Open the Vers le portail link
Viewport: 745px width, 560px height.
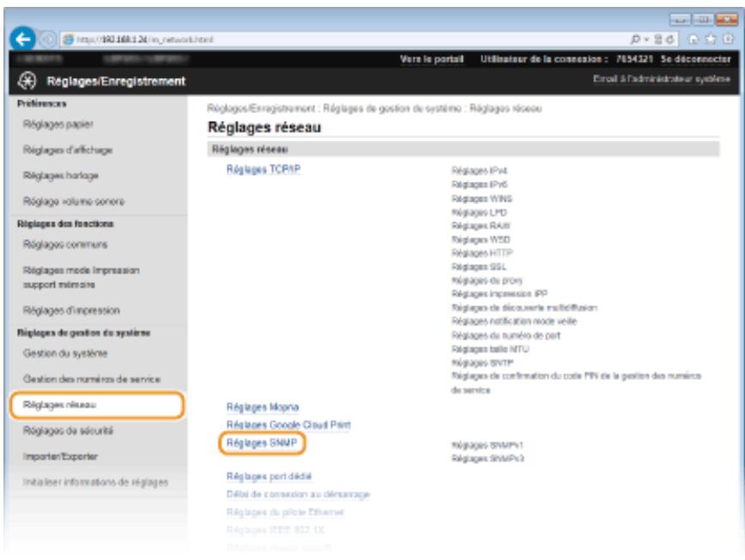coord(432,59)
